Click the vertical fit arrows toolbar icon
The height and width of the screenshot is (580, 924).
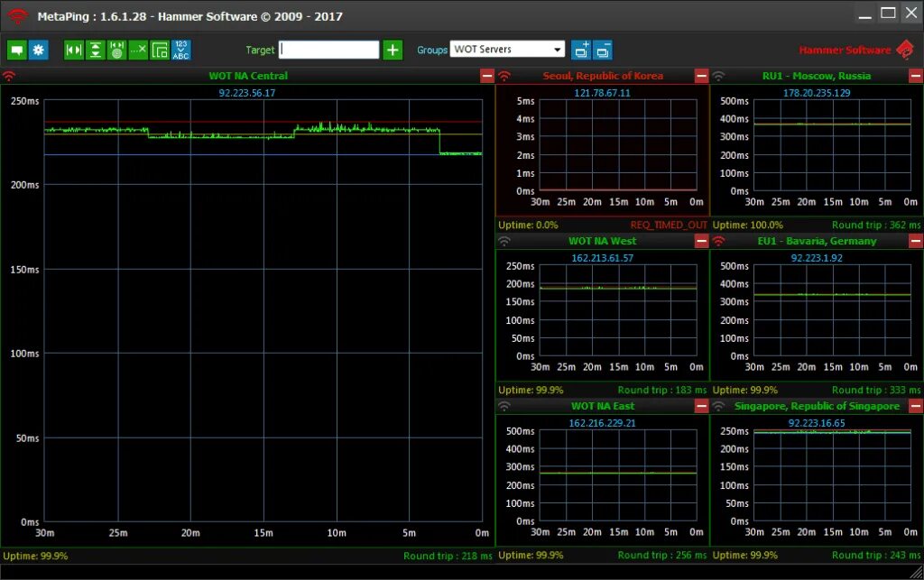pos(95,50)
